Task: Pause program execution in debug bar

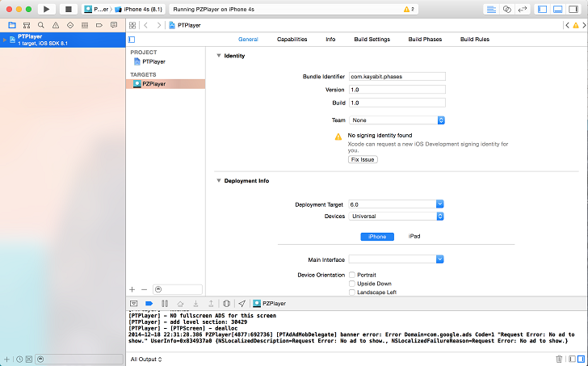Action: [x=164, y=303]
